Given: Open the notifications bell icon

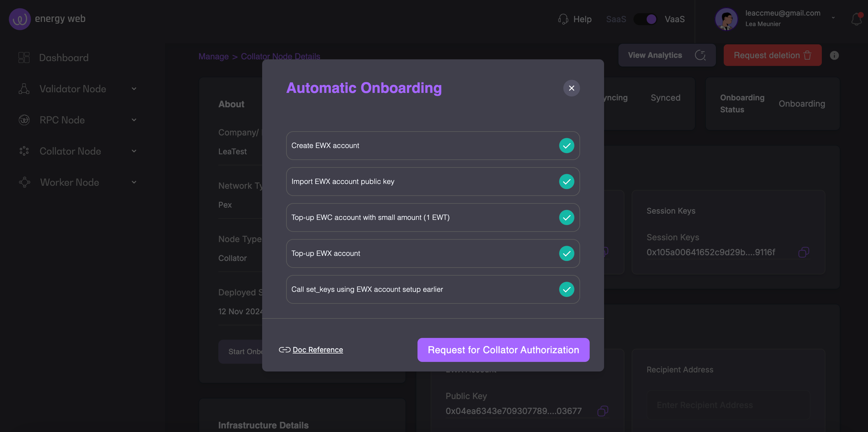Looking at the screenshot, I should 856,19.
